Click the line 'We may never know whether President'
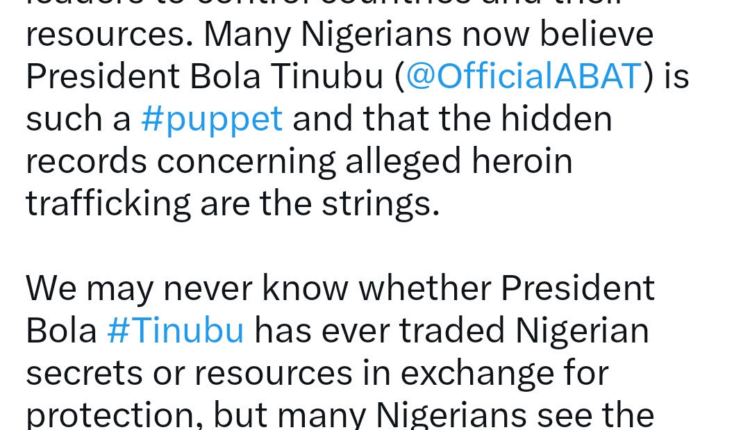 [340, 289]
